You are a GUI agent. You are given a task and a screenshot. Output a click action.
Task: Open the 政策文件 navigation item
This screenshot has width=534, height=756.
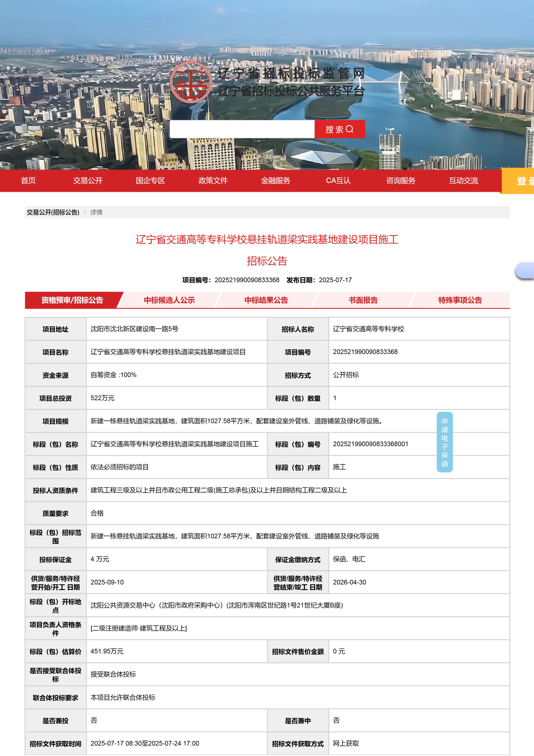[213, 181]
